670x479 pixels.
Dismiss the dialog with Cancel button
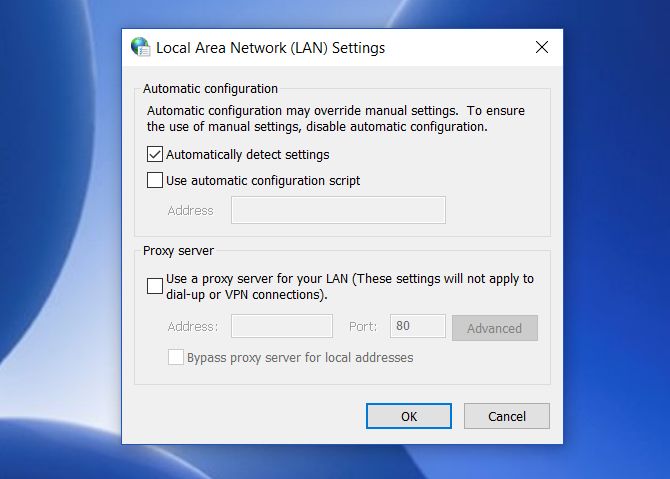[x=507, y=416]
